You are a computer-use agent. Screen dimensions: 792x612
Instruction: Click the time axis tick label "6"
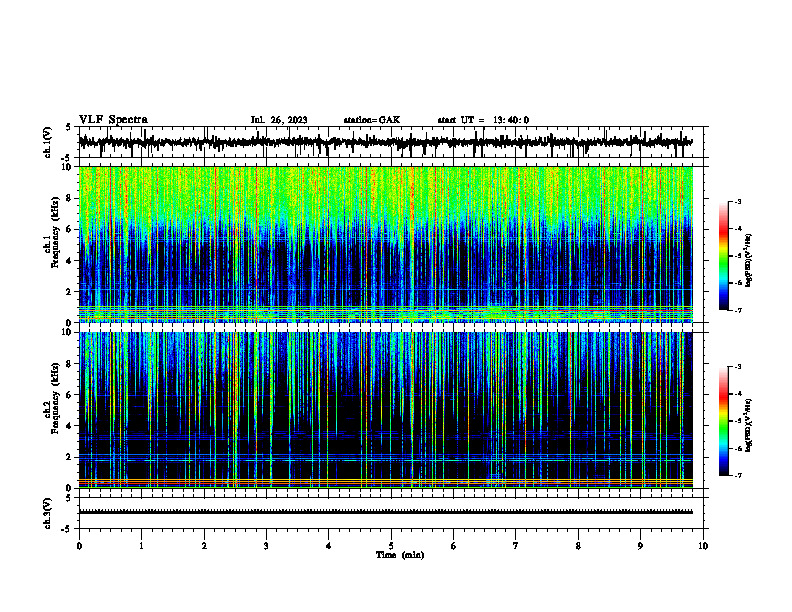pyautogui.click(x=453, y=546)
